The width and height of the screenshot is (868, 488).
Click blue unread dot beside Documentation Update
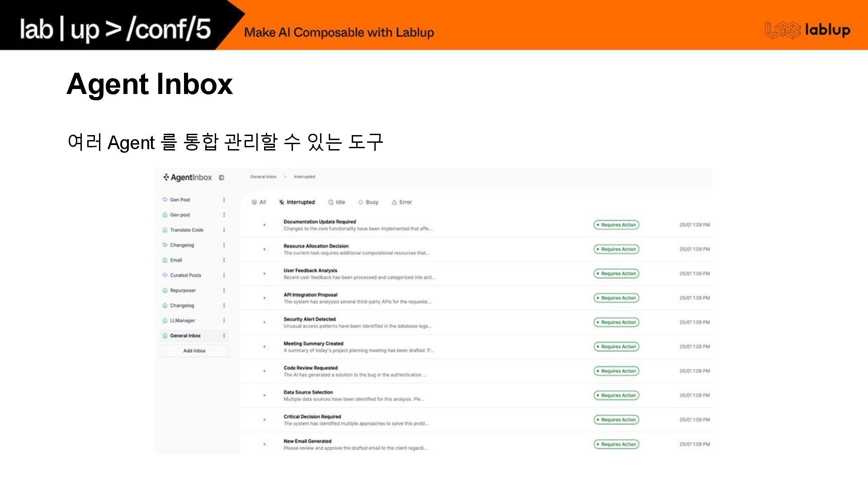tap(264, 225)
